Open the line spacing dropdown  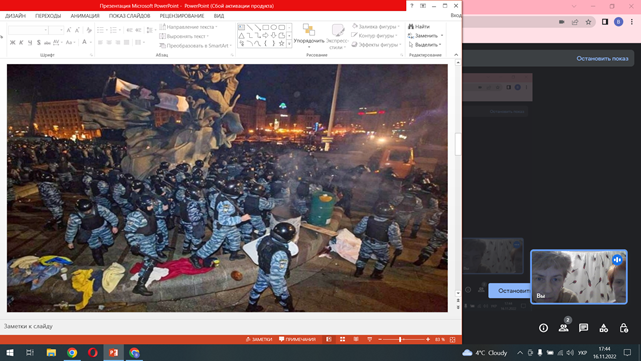(150, 30)
